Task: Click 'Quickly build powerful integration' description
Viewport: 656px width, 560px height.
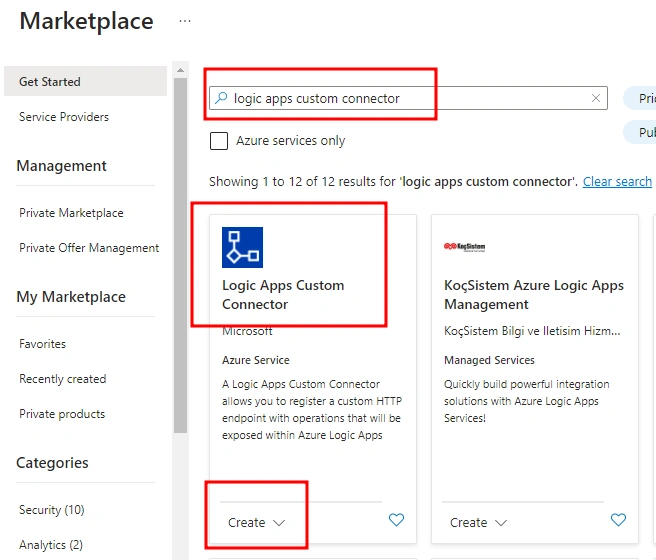Action: coord(526,401)
